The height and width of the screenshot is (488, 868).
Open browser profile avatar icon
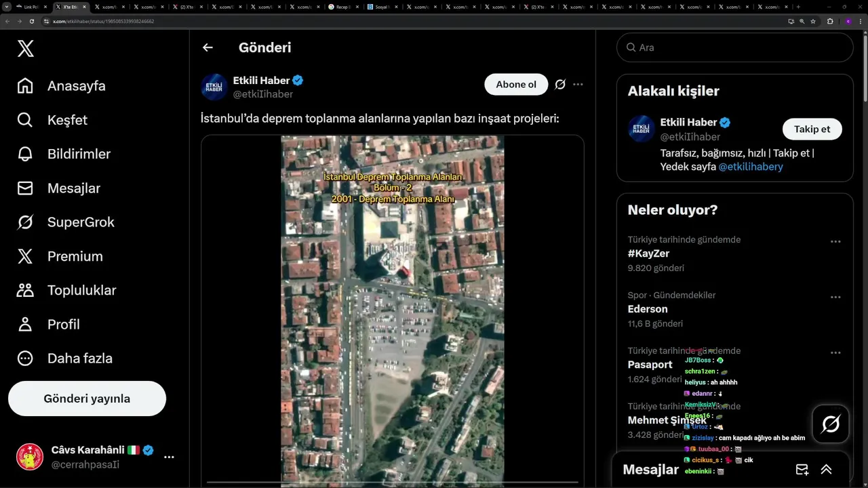tap(848, 21)
